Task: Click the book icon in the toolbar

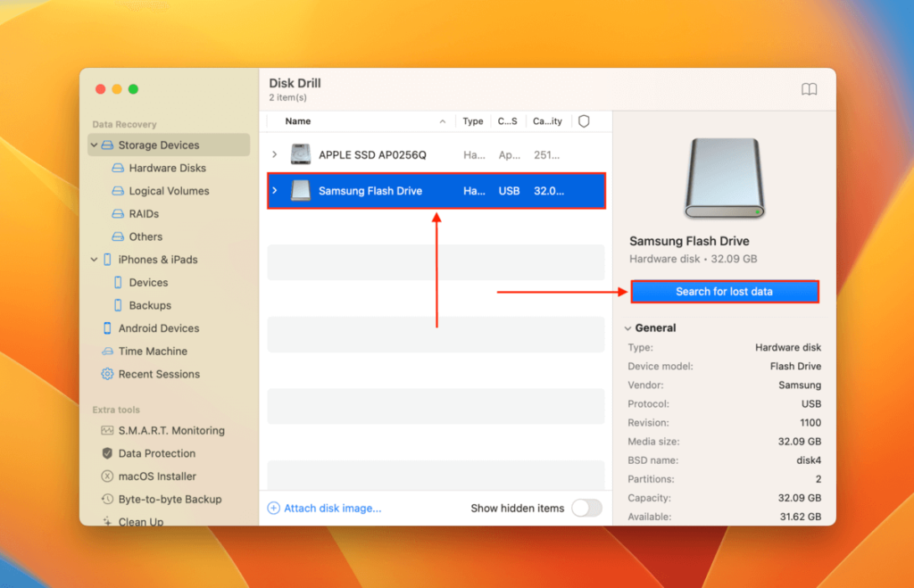Action: coord(809,89)
